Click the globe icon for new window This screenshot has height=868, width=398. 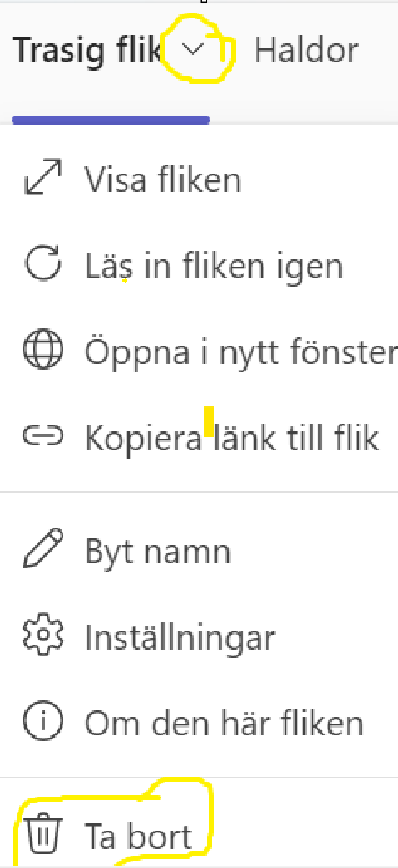click(x=43, y=351)
